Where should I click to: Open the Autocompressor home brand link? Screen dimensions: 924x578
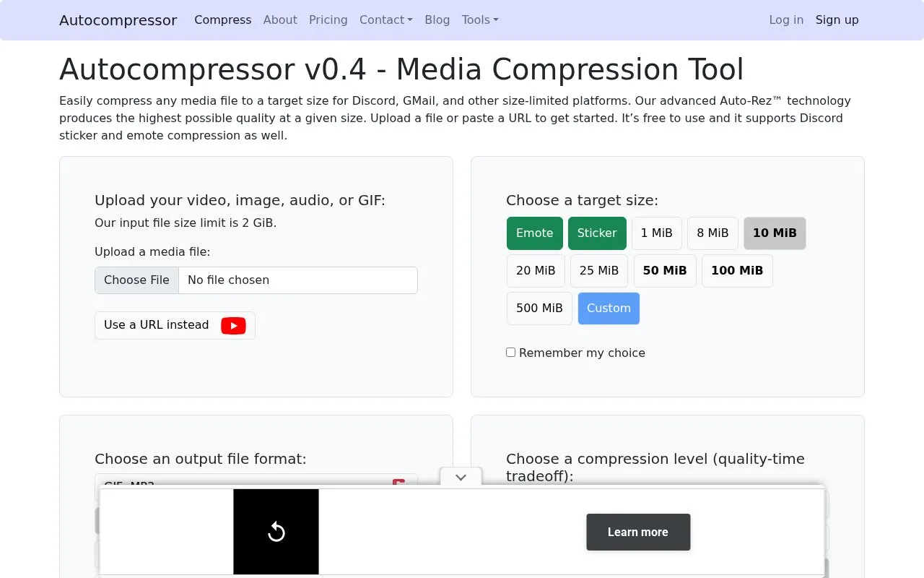pyautogui.click(x=118, y=20)
